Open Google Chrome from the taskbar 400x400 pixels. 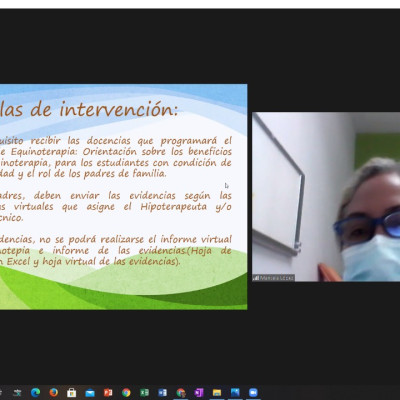click(126, 393)
